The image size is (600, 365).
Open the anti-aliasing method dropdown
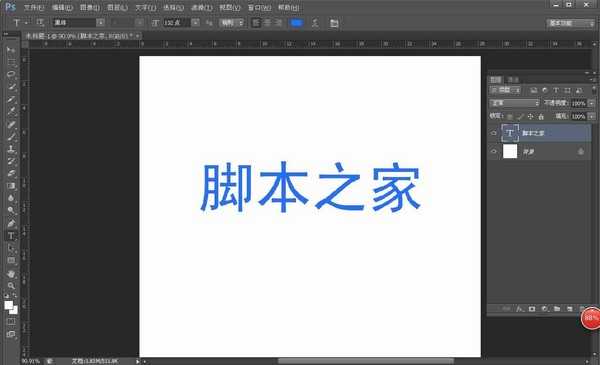(232, 23)
